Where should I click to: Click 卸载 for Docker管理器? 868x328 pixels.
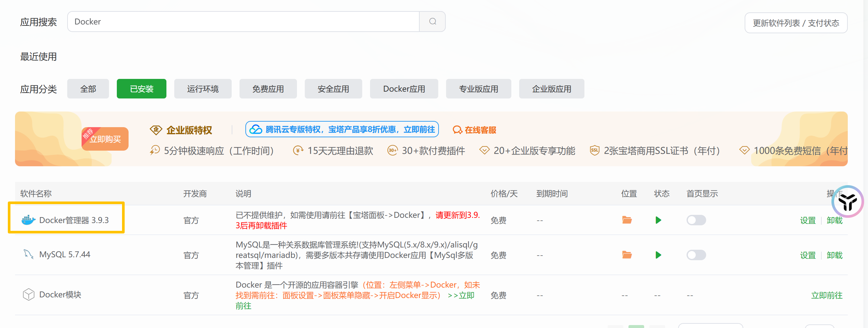click(834, 220)
